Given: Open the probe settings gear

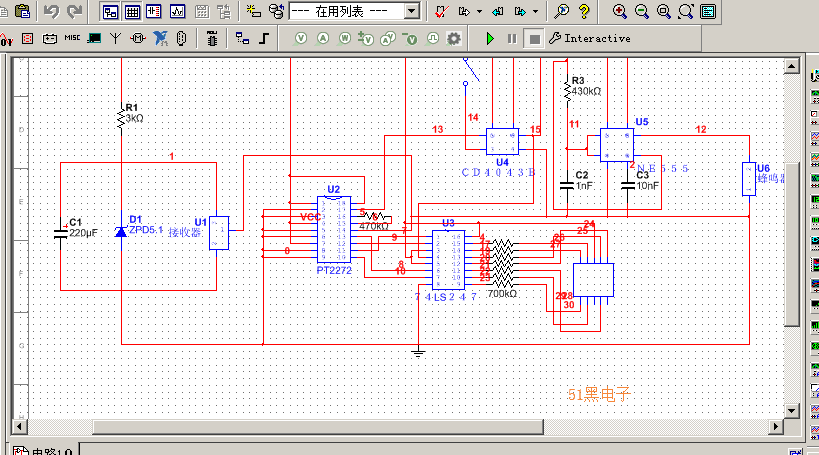Looking at the screenshot, I should [x=454, y=38].
